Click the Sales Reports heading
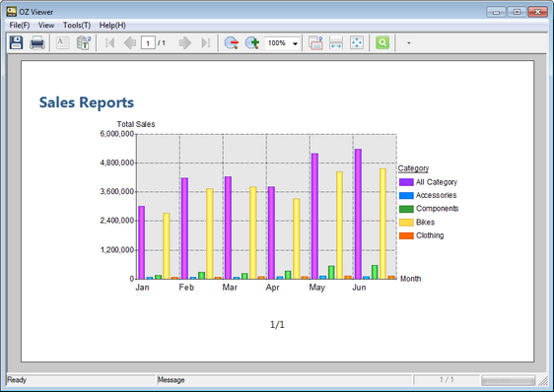Screen dimensions: 554x392 tap(87, 102)
